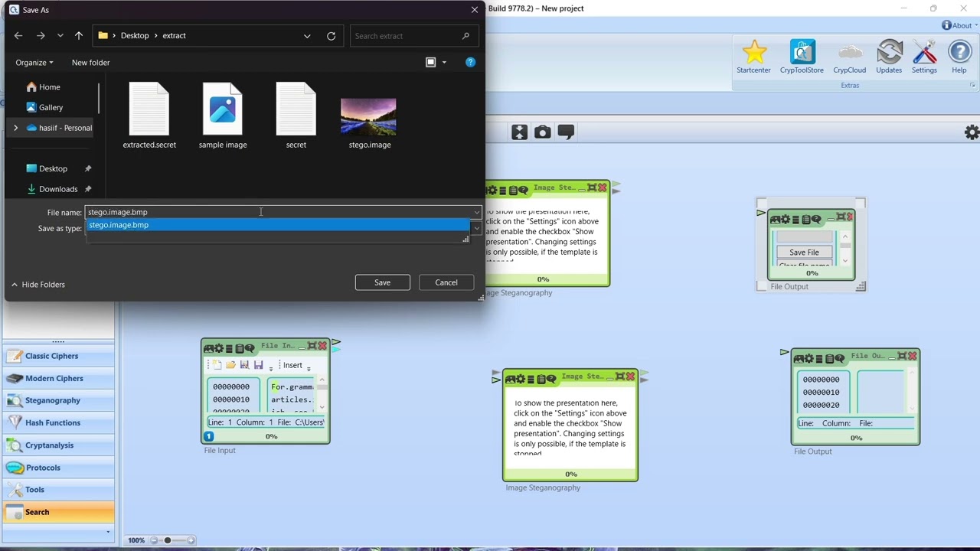The height and width of the screenshot is (551, 980).
Task: Open the view options dropdown arrow
Action: (x=444, y=63)
